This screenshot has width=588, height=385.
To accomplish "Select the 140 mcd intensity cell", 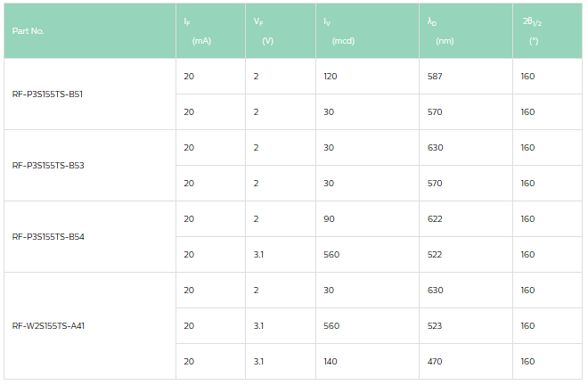I will 332,362.
